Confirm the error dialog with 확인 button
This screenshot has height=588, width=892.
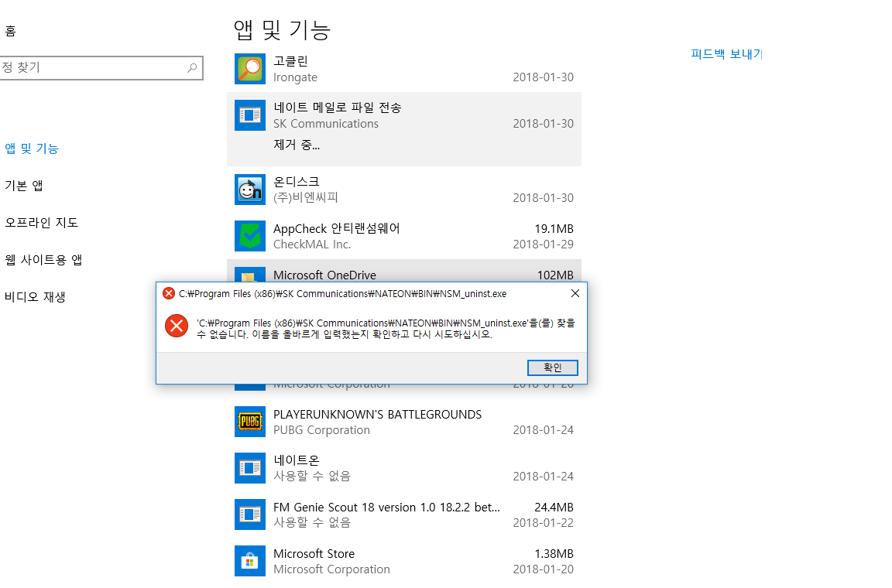coord(552,368)
